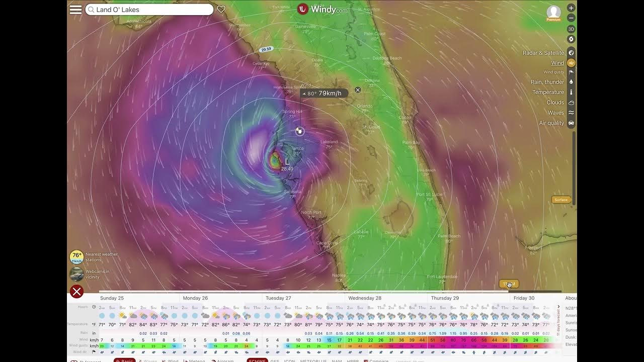Click the Tuesday 27 day header
Viewport: 644px width, 362px height.
[x=278, y=298]
